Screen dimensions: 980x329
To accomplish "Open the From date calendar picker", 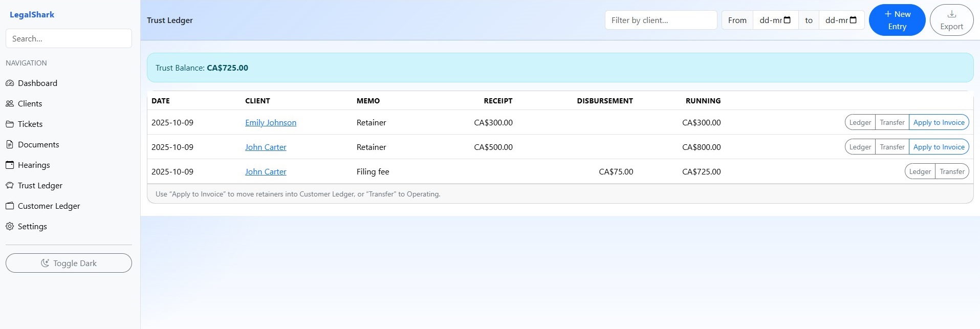I will click(x=787, y=20).
